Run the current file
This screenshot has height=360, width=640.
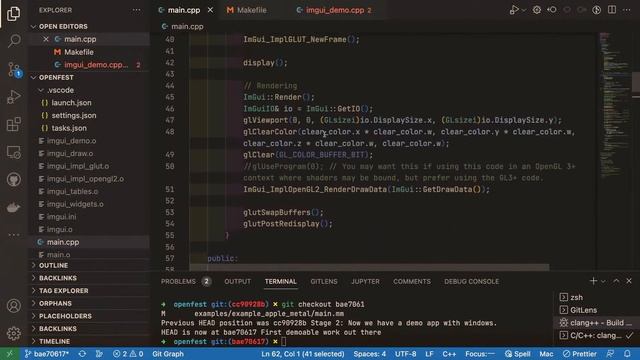click(513, 10)
